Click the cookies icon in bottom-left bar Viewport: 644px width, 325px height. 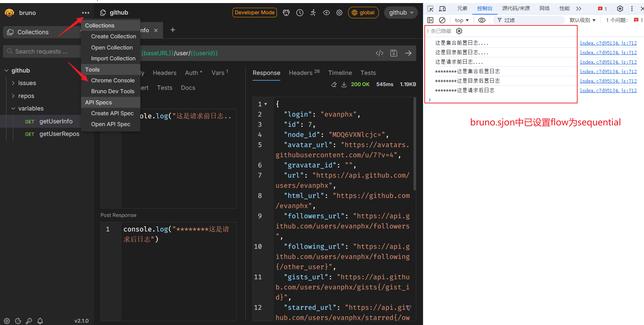(18, 321)
